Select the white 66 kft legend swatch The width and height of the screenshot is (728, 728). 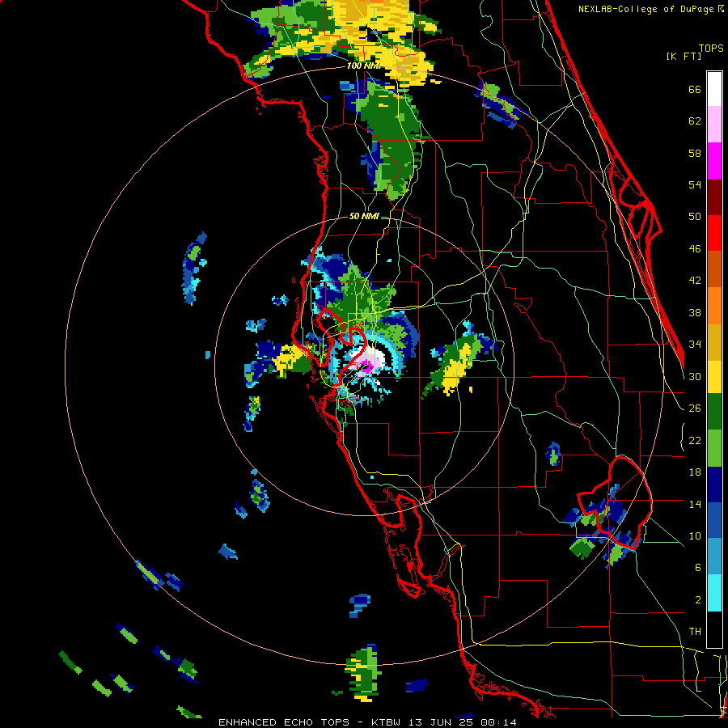click(x=714, y=89)
